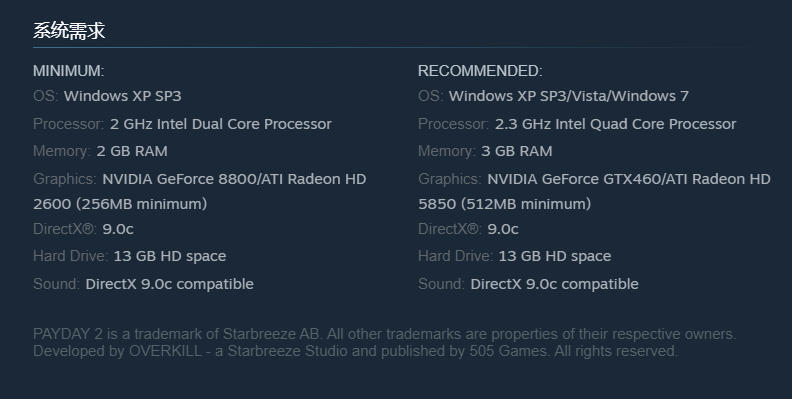
Task: Click the recommended 3 GB RAM entry
Action: coord(517,151)
